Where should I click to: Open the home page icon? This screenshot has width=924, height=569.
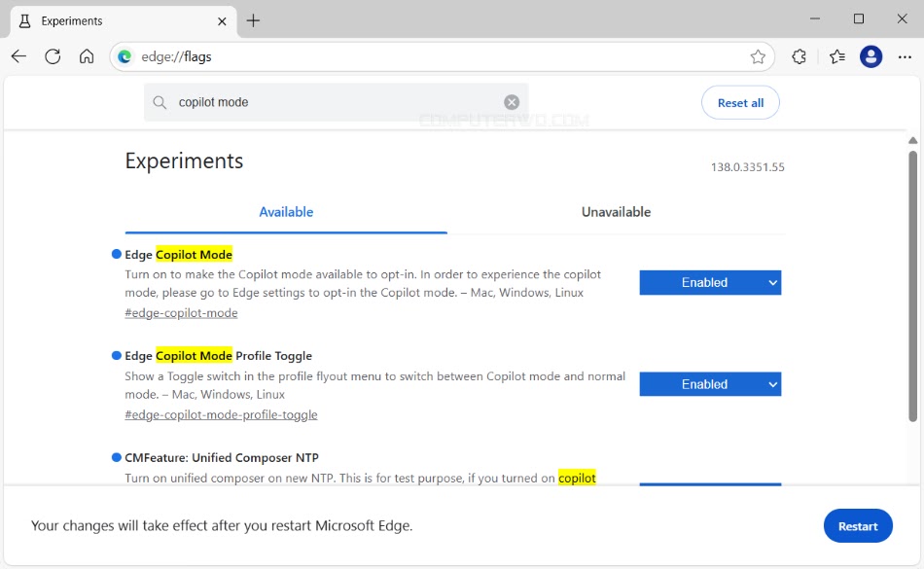pos(87,56)
